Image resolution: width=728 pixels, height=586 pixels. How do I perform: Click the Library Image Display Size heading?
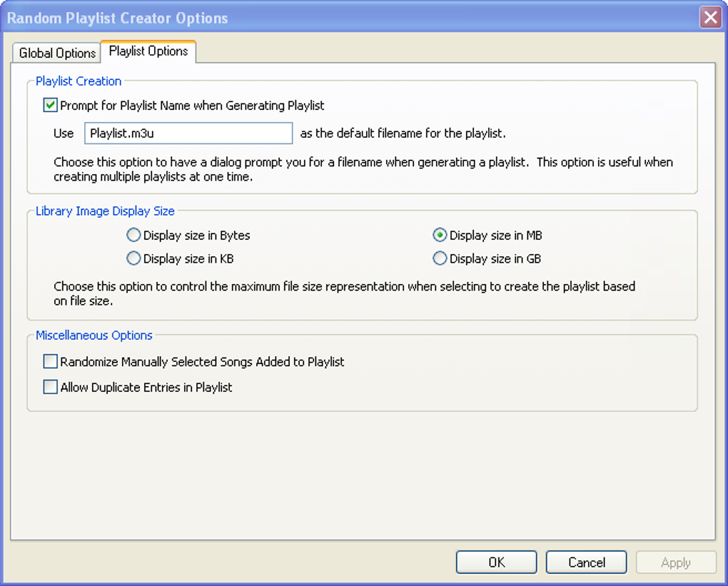pyautogui.click(x=105, y=211)
